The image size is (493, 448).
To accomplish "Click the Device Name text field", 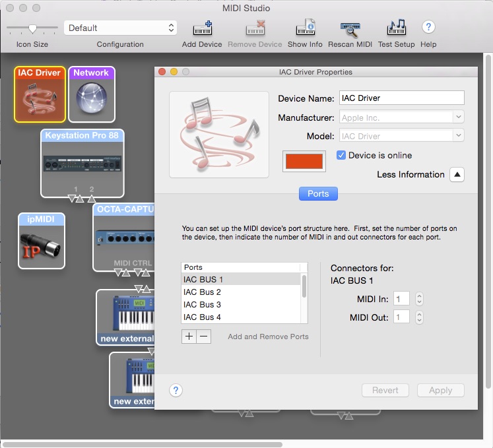I will tap(401, 98).
